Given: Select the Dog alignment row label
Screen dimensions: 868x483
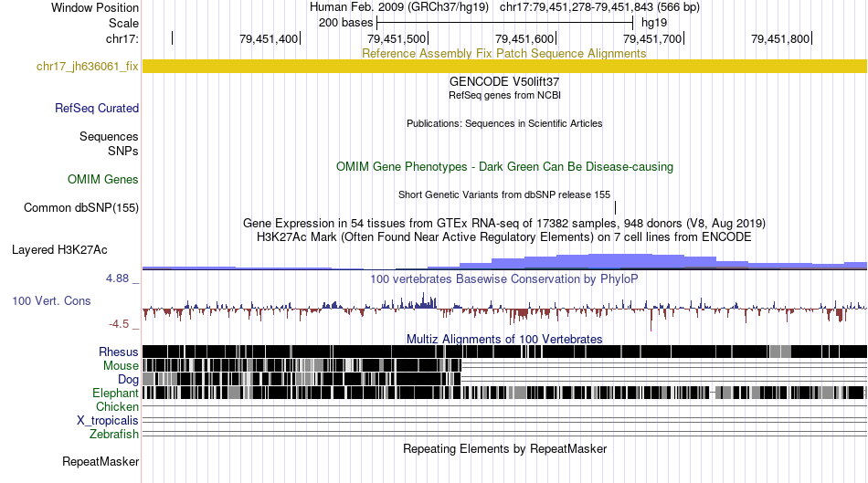Looking at the screenshot, I should (128, 379).
